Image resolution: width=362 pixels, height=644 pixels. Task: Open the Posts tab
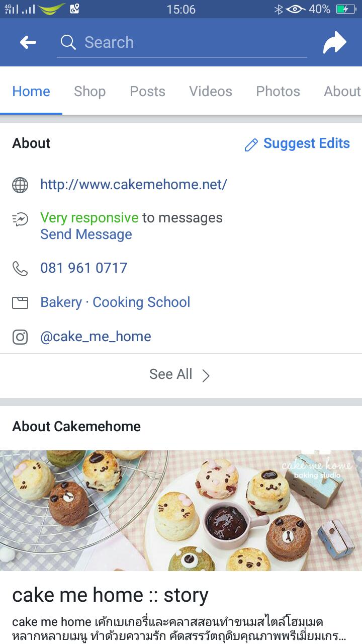[147, 91]
